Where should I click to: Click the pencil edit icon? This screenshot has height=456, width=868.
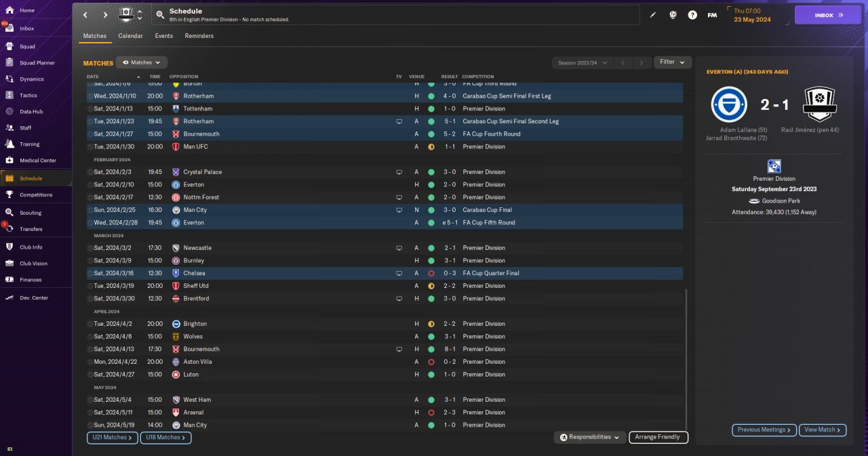pyautogui.click(x=653, y=15)
